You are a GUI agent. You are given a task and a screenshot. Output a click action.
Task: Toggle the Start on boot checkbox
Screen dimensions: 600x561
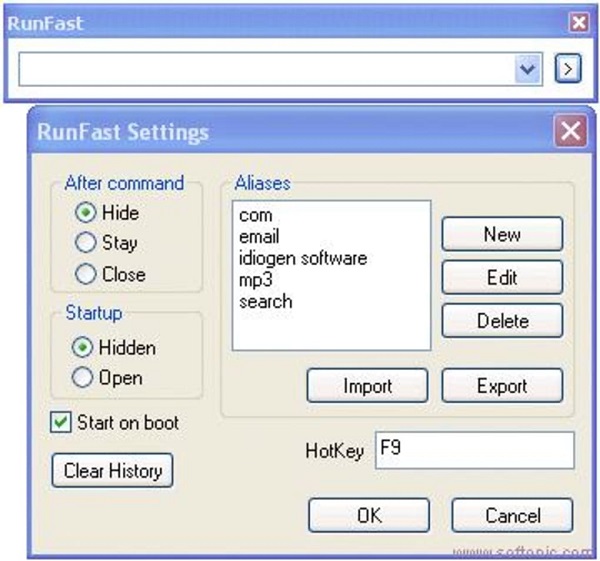(x=60, y=422)
